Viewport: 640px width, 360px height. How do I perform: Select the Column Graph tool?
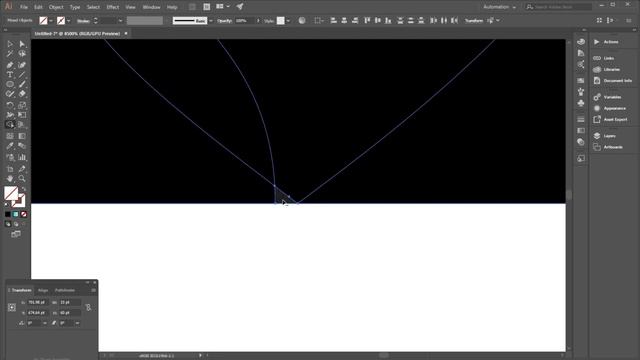tap(22, 158)
